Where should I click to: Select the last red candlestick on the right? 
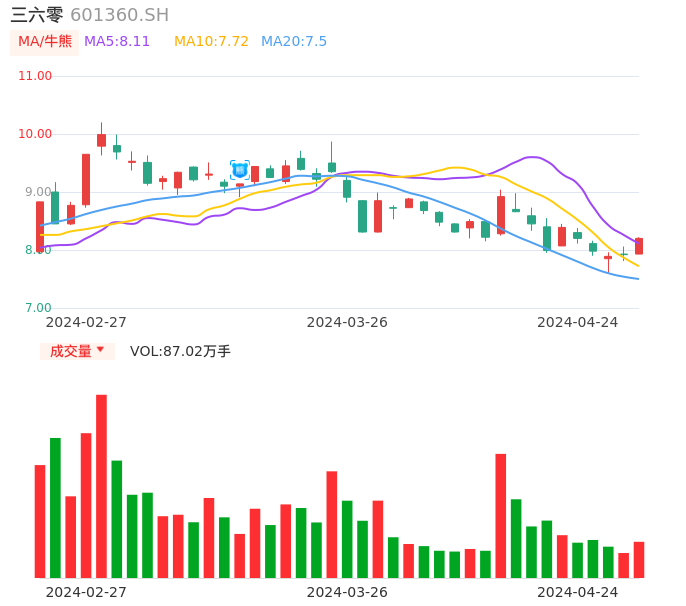(x=639, y=246)
